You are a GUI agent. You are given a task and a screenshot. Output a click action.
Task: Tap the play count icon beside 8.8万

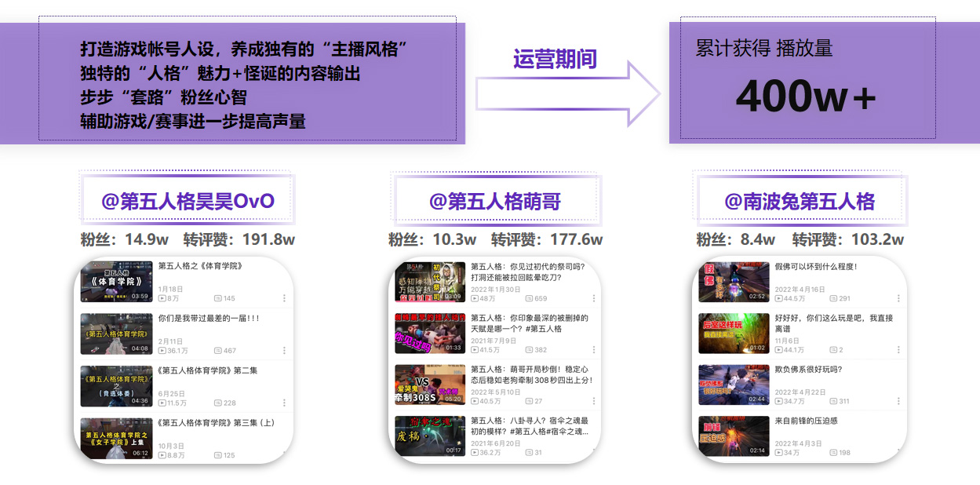(x=162, y=455)
